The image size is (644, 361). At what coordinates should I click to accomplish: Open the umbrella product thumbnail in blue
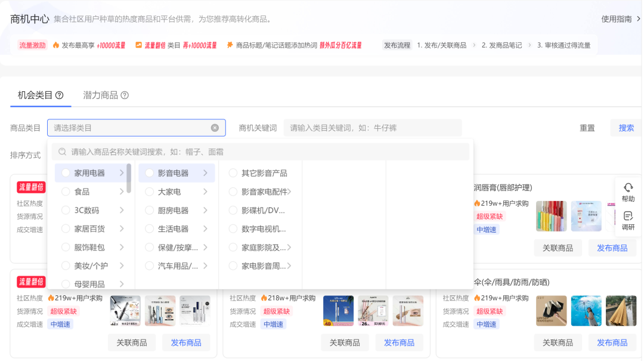click(586, 311)
